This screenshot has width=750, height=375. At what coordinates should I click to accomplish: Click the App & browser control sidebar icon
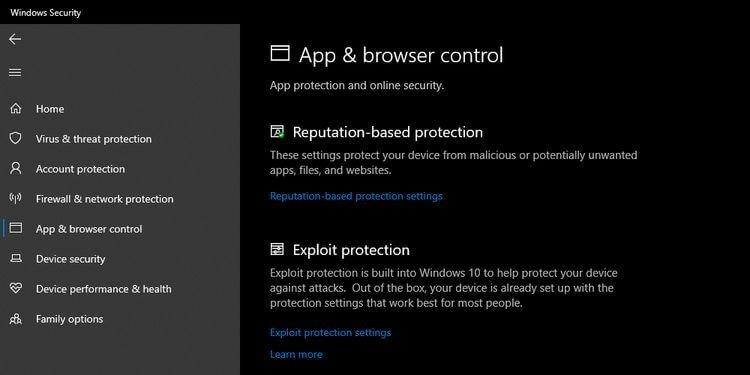(16, 228)
